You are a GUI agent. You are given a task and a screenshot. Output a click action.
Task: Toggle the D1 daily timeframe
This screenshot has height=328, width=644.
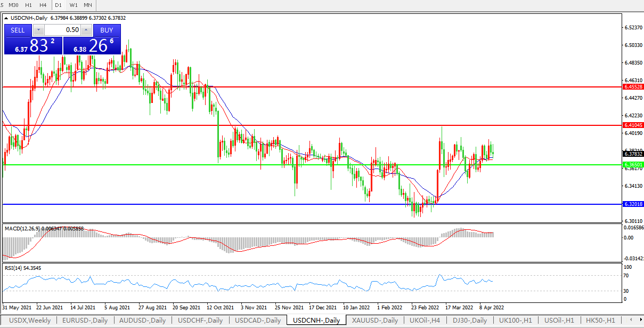click(x=59, y=5)
